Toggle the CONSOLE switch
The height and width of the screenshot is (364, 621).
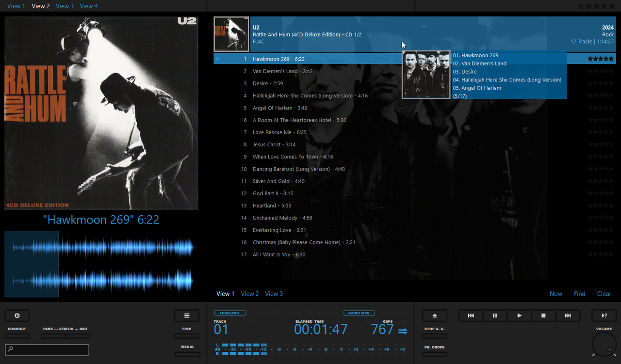pos(17,336)
